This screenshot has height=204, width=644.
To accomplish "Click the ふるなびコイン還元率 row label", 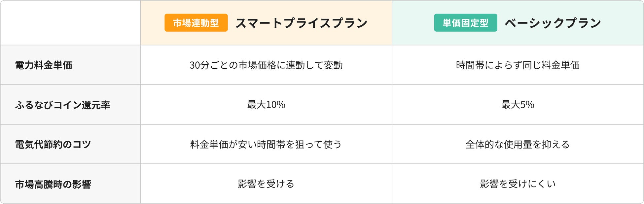I will pyautogui.click(x=62, y=105).
